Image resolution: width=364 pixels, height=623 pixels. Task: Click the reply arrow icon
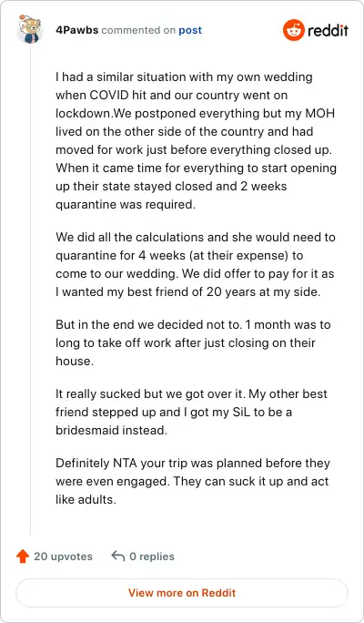118,557
